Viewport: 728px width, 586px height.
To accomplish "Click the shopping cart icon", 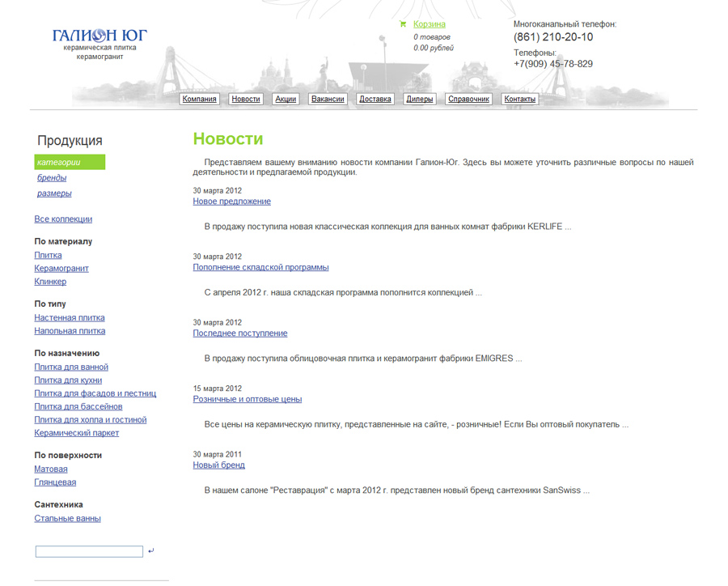I will (x=403, y=24).
